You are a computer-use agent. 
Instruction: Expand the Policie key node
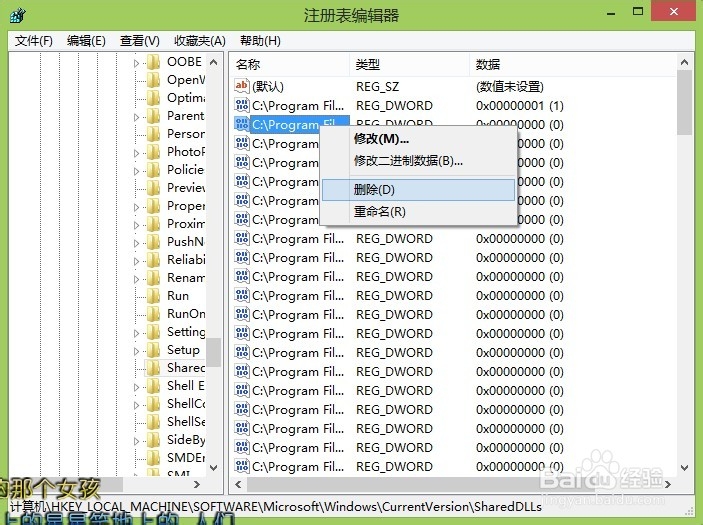[136, 171]
